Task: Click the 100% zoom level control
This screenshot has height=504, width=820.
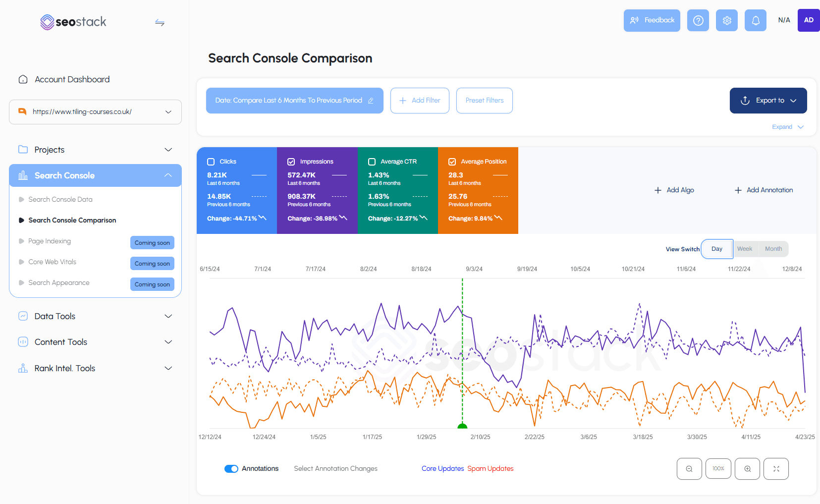Action: tap(718, 468)
